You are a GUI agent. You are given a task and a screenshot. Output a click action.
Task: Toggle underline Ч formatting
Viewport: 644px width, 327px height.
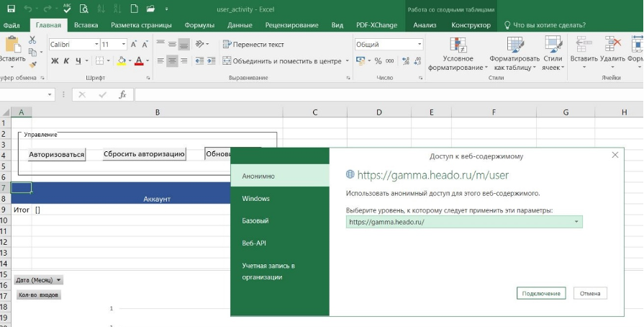pos(78,61)
